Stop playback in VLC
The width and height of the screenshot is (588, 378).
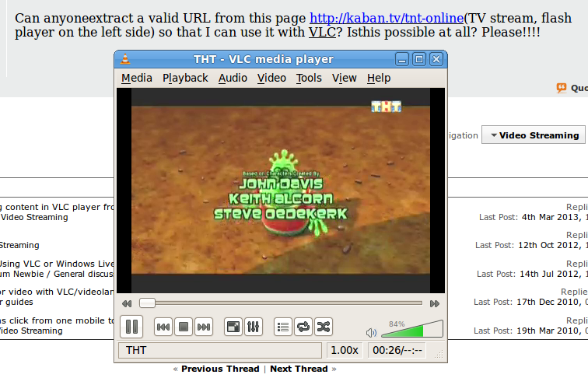pos(184,327)
